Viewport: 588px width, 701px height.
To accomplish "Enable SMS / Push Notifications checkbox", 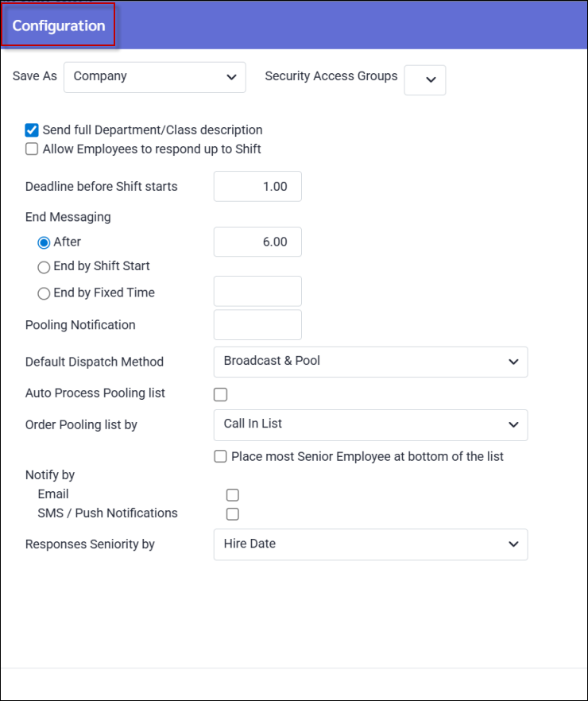I will [232, 513].
